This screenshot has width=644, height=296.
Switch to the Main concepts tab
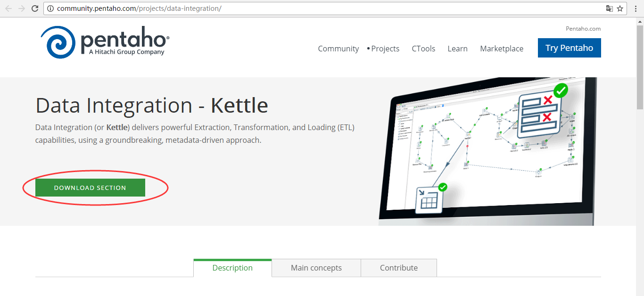(316, 268)
